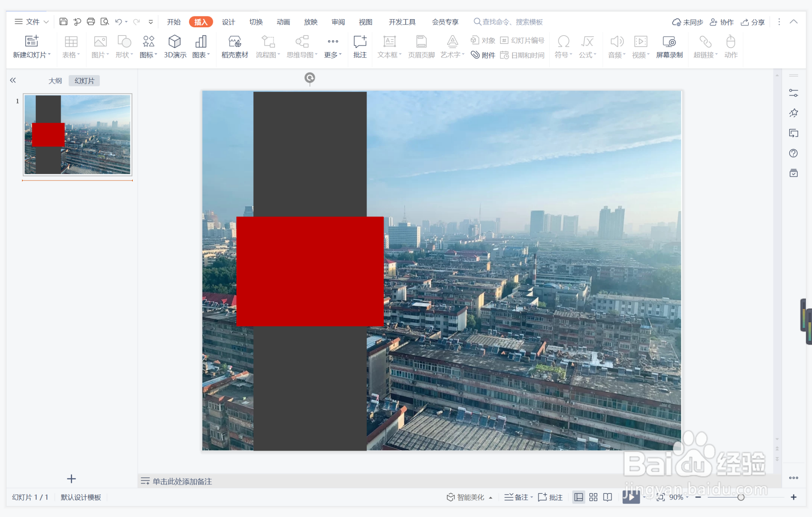Open the 大纲 outline tab
The image size is (812, 517).
point(55,81)
